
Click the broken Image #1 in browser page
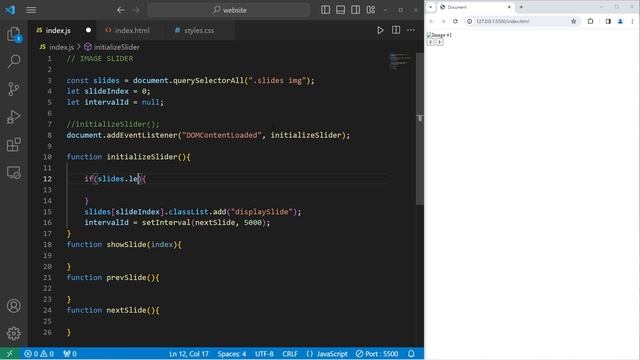(439, 35)
